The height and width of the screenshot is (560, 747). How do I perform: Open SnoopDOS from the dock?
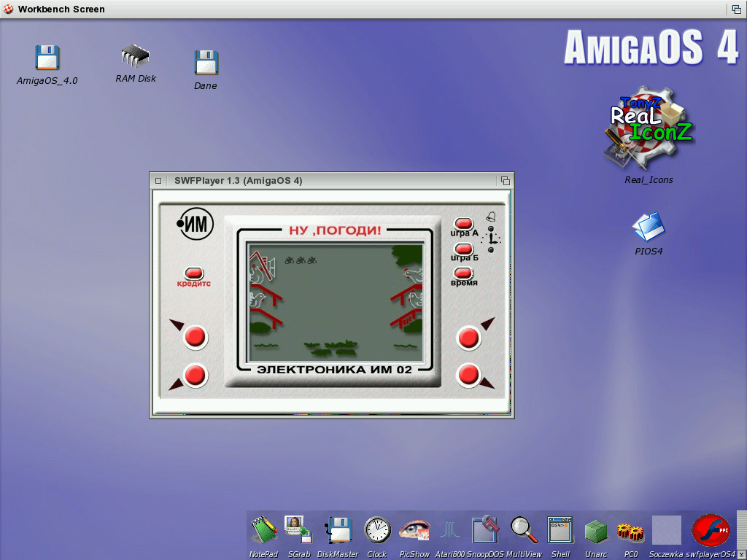tap(485, 529)
